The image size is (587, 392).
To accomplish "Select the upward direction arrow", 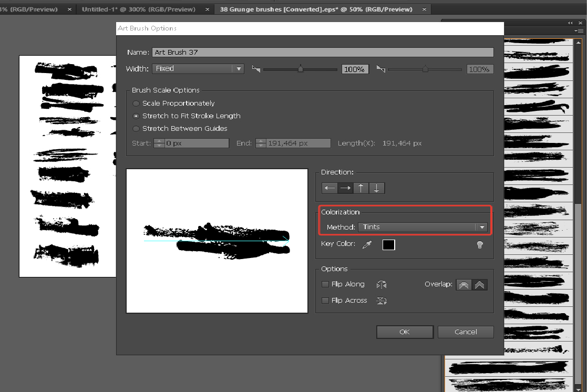I will click(361, 188).
